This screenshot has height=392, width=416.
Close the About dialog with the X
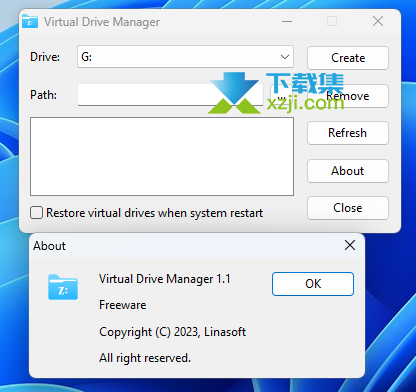pyautogui.click(x=350, y=246)
